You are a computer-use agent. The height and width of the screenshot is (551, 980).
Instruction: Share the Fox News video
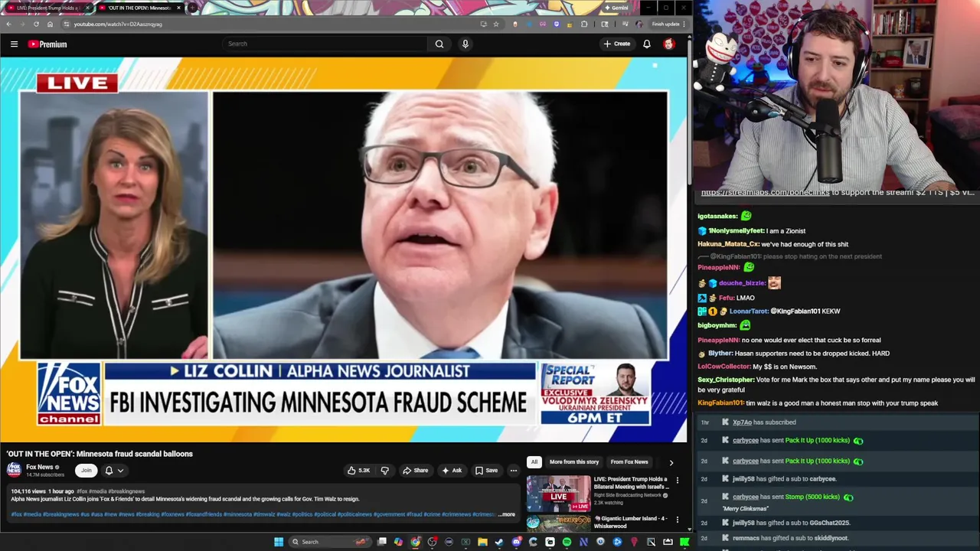click(416, 471)
